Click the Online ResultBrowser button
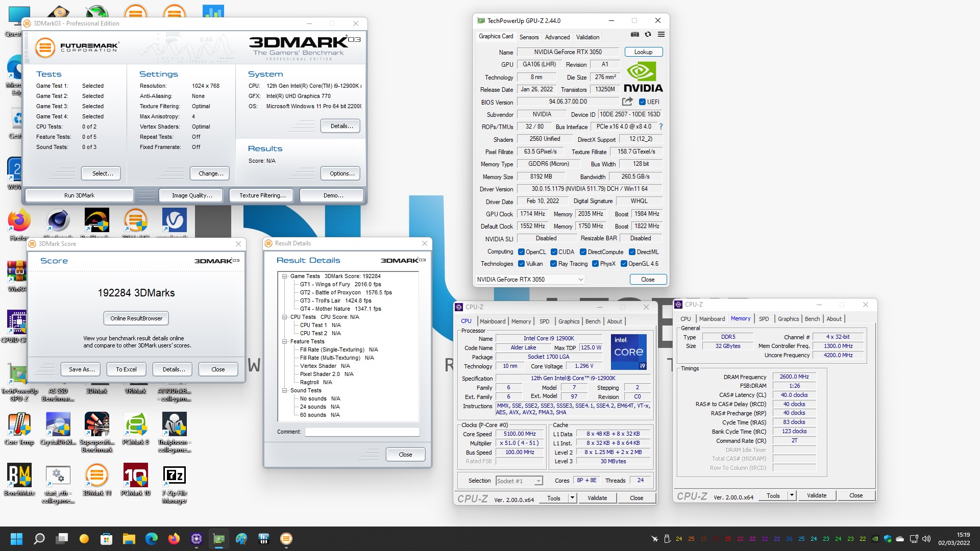 (136, 318)
